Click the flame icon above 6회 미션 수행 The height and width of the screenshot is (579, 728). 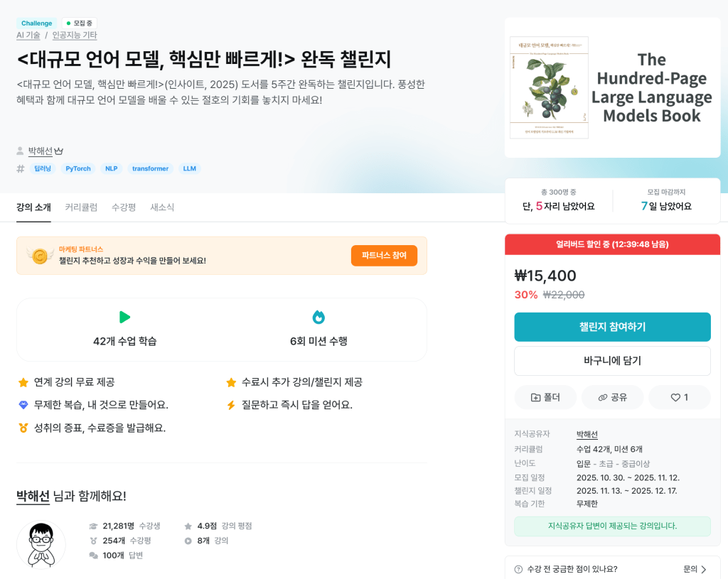point(318,318)
